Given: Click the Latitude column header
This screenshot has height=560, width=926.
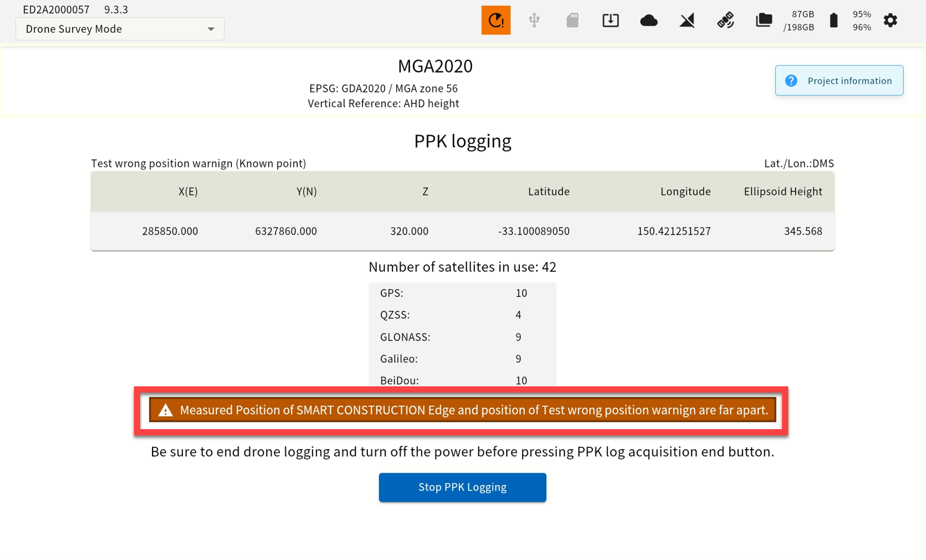Looking at the screenshot, I should coord(549,192).
